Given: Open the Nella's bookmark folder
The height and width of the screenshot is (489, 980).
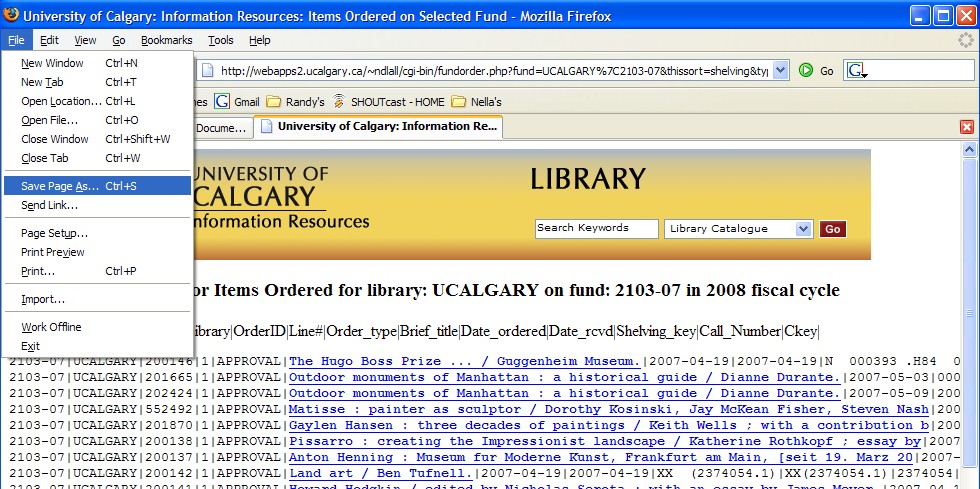Looking at the screenshot, I should 476,101.
